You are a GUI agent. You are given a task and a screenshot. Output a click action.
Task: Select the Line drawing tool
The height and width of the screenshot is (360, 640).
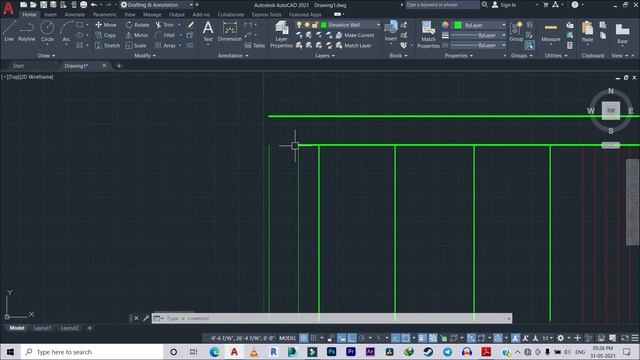(x=9, y=31)
